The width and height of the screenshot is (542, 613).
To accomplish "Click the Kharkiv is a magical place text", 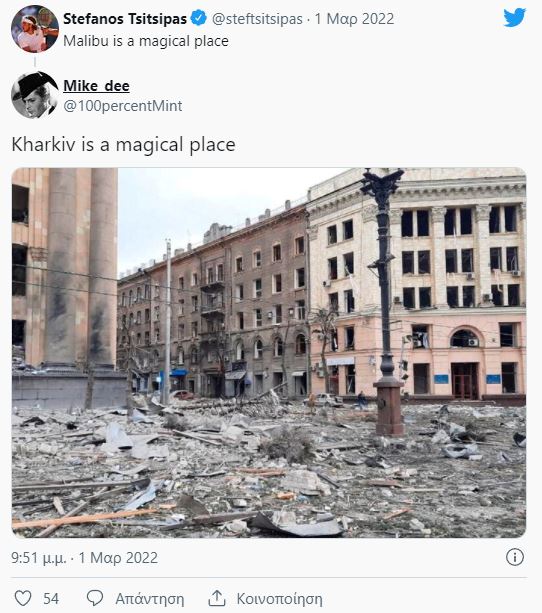I will point(124,144).
